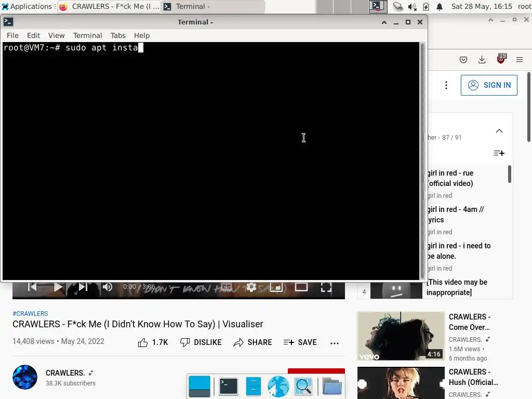The image size is (532, 399).
Task: Open the terminal's View menu
Action: click(x=56, y=35)
